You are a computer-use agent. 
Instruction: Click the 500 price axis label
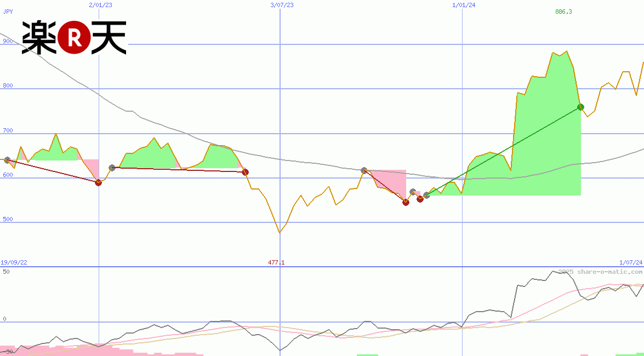click(x=8, y=219)
